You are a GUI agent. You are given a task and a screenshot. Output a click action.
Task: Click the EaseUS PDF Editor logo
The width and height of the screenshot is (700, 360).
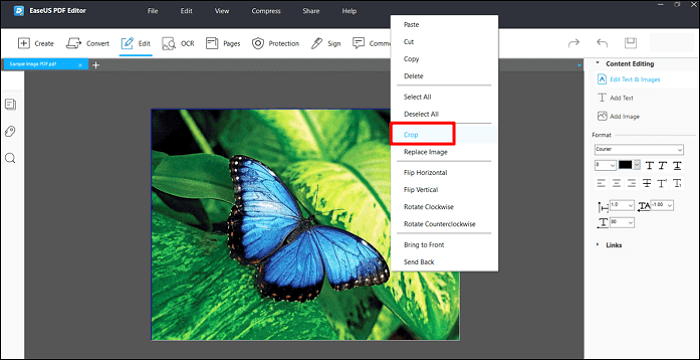click(19, 11)
